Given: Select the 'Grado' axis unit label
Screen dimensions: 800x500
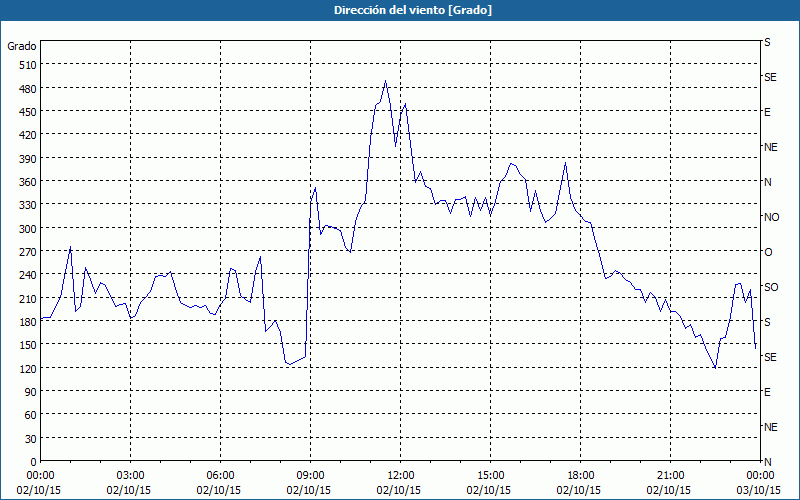Looking at the screenshot, I should coord(22,46).
